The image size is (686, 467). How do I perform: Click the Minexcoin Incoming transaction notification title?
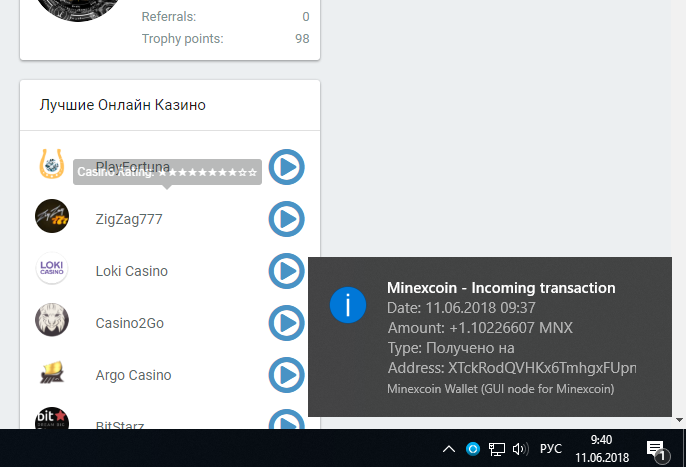pos(501,288)
